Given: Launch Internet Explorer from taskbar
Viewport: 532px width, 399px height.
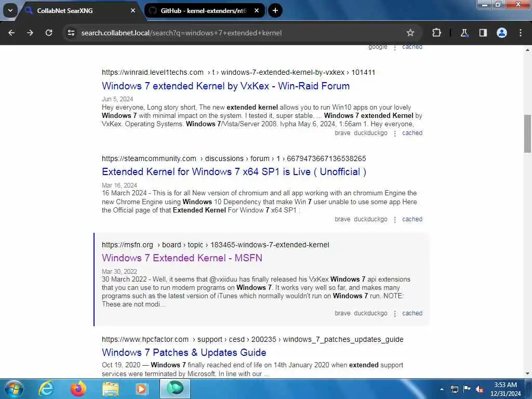Looking at the screenshot, I should point(46,389).
